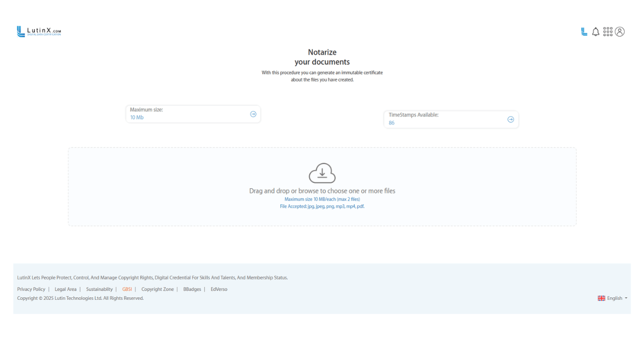The height and width of the screenshot is (338, 644).
Task: Click the blue L icon beside the bell
Action: pos(584,32)
